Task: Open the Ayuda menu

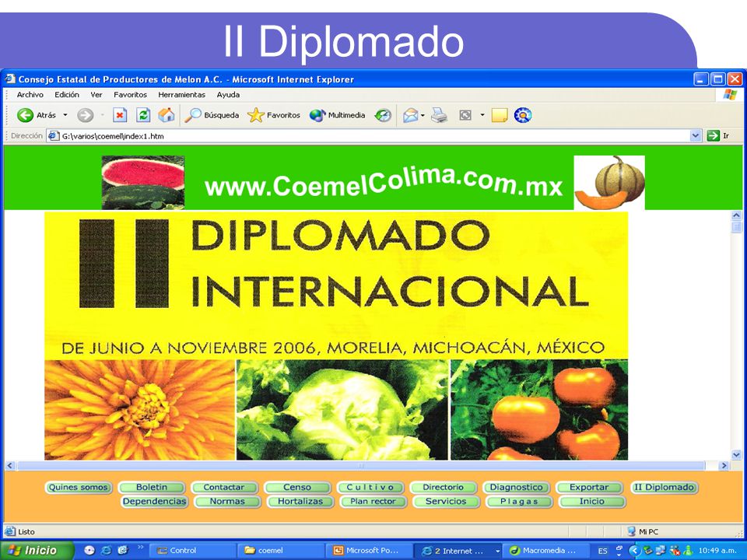Action: tap(228, 95)
